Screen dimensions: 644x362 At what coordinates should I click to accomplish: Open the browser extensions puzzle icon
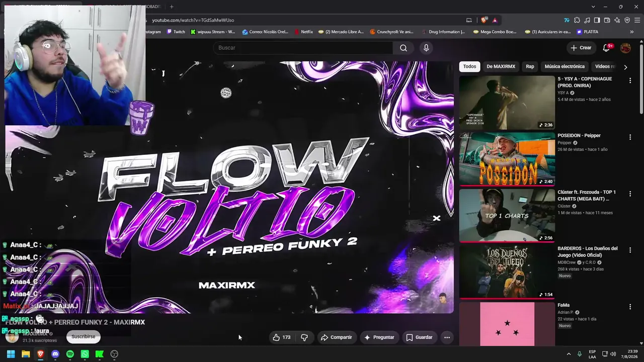[x=577, y=20]
